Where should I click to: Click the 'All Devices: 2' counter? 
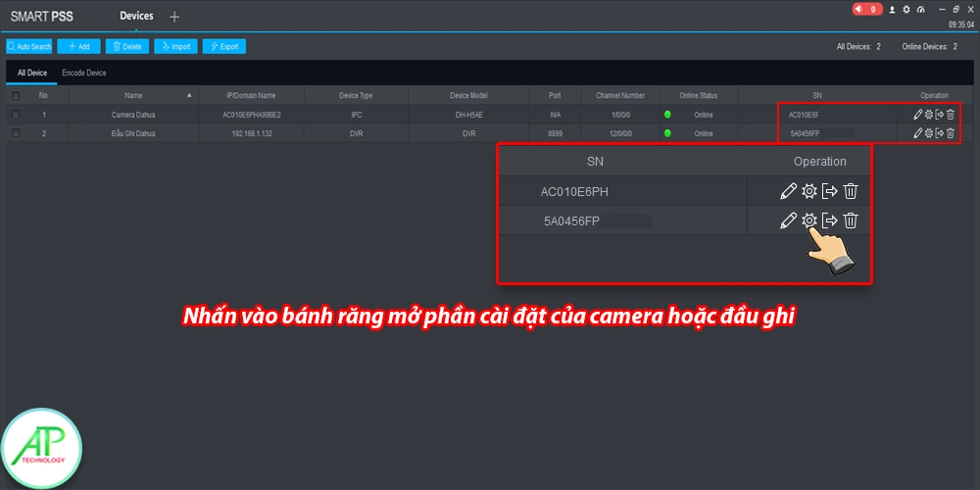[858, 47]
